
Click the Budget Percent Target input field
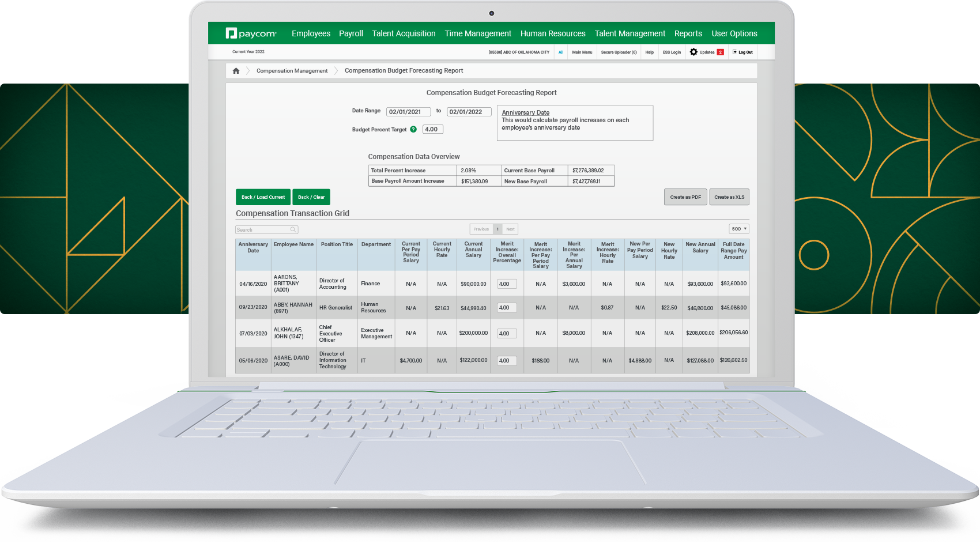[x=432, y=129]
